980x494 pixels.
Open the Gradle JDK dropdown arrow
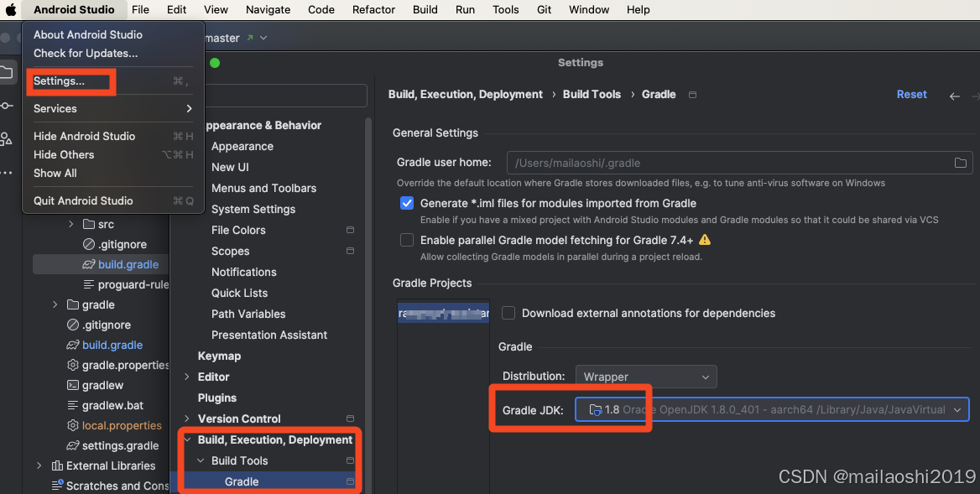pyautogui.click(x=957, y=410)
